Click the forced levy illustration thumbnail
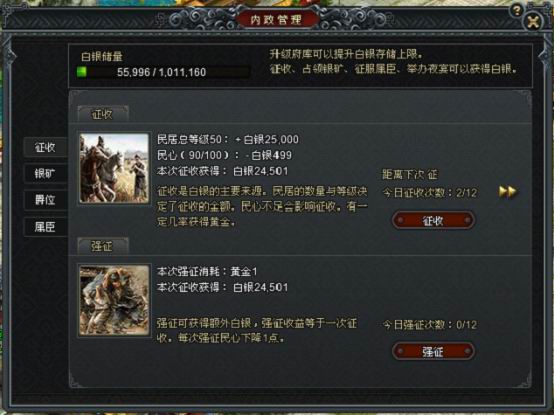Image resolution: width=554 pixels, height=415 pixels. (114, 300)
